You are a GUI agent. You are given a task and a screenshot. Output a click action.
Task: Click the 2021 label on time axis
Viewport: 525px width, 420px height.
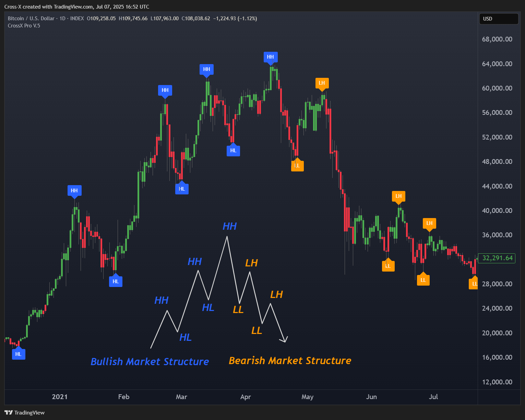pos(60,397)
